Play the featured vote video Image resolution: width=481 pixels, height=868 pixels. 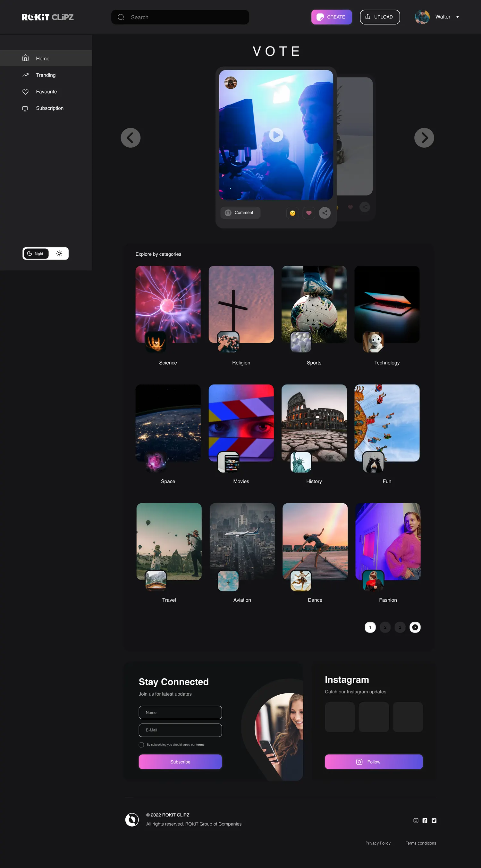tap(276, 135)
